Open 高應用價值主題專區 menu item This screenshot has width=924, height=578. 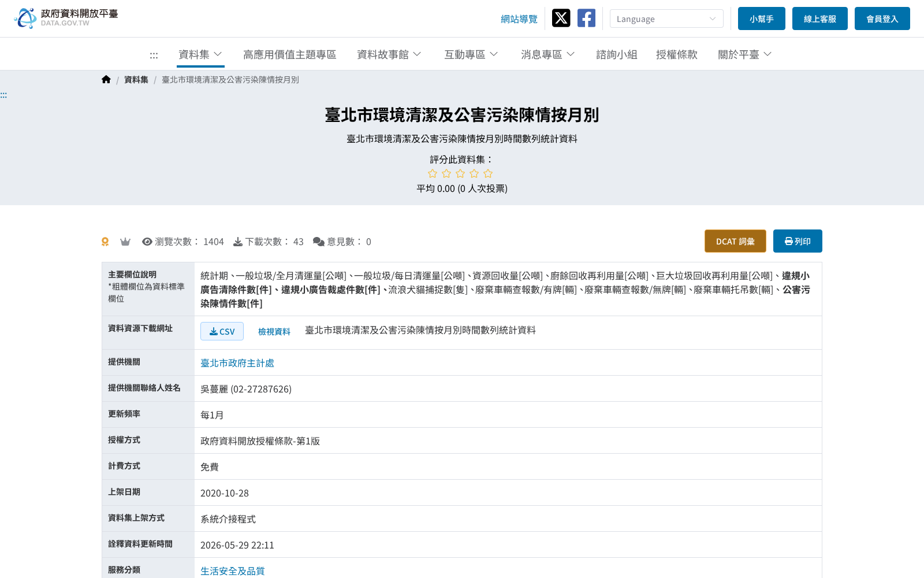click(290, 54)
